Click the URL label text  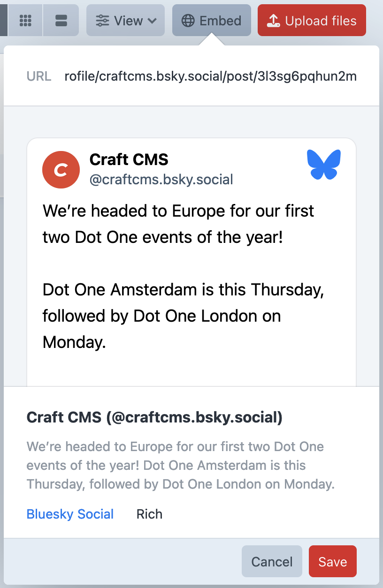tap(39, 76)
